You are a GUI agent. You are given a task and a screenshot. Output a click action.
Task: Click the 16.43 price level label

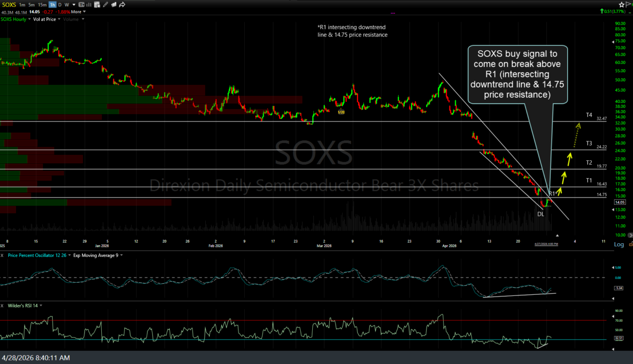tap(601, 184)
